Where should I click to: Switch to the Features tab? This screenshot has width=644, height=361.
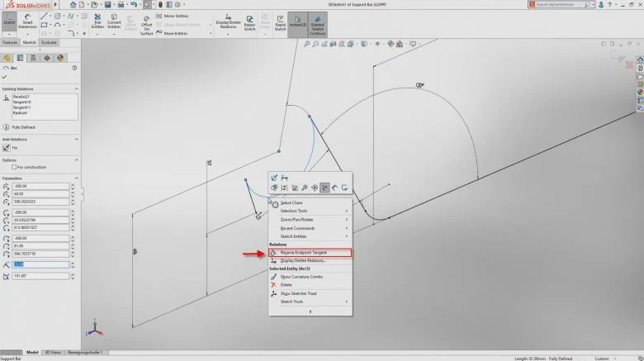click(10, 42)
